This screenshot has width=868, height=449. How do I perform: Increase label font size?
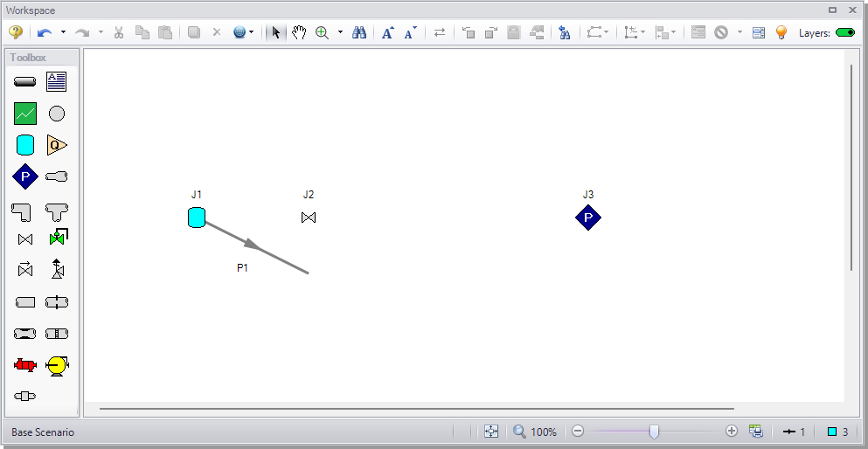387,32
